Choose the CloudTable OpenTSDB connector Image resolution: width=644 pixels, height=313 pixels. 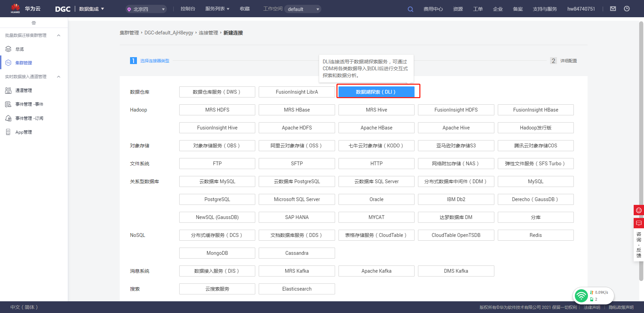456,235
